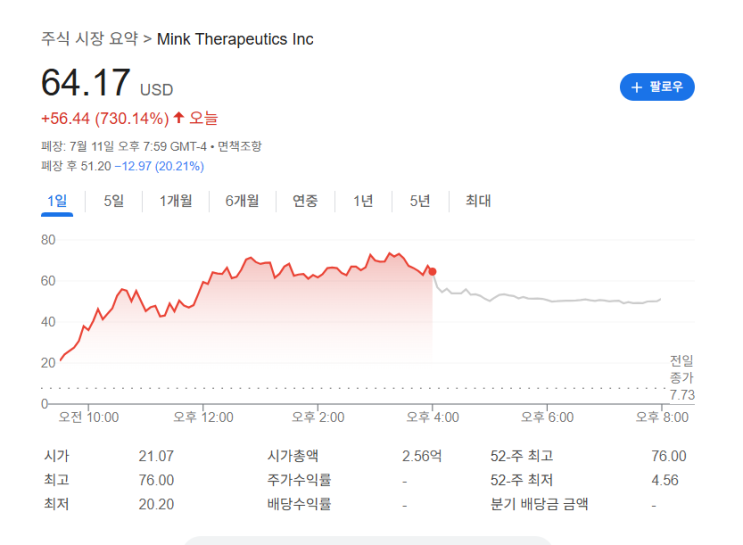Click the 면책조항 disclaimer link
The height and width of the screenshot is (545, 743).
239,146
